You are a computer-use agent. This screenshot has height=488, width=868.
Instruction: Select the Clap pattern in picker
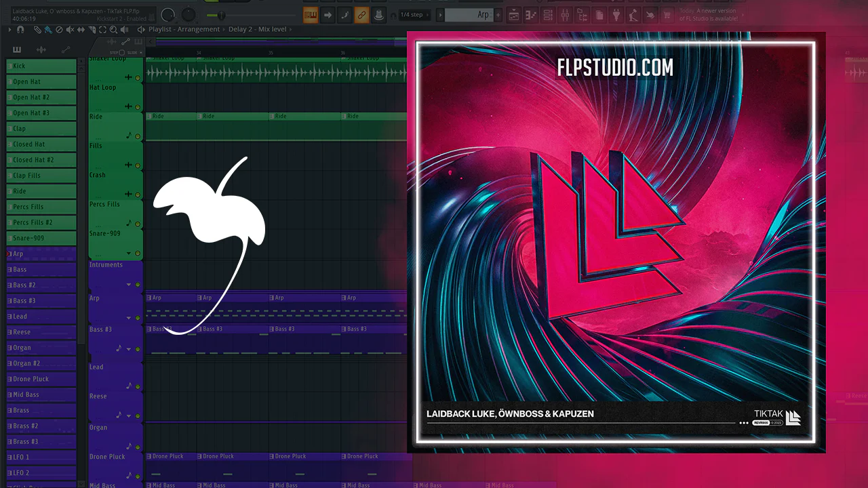click(x=41, y=129)
